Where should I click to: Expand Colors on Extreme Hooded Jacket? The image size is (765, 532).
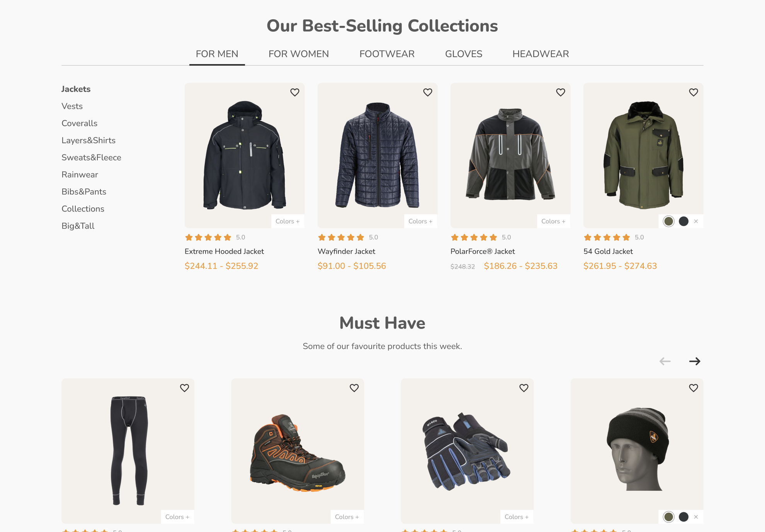[x=288, y=221]
